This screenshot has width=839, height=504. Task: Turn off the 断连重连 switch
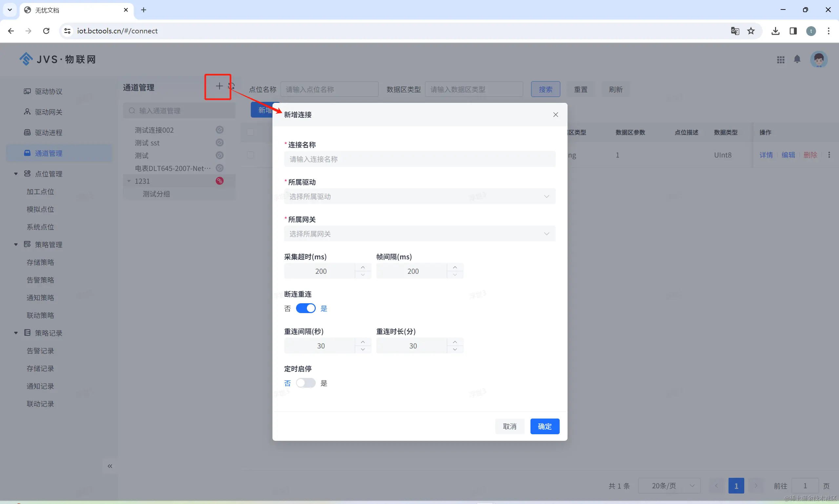coord(305,308)
